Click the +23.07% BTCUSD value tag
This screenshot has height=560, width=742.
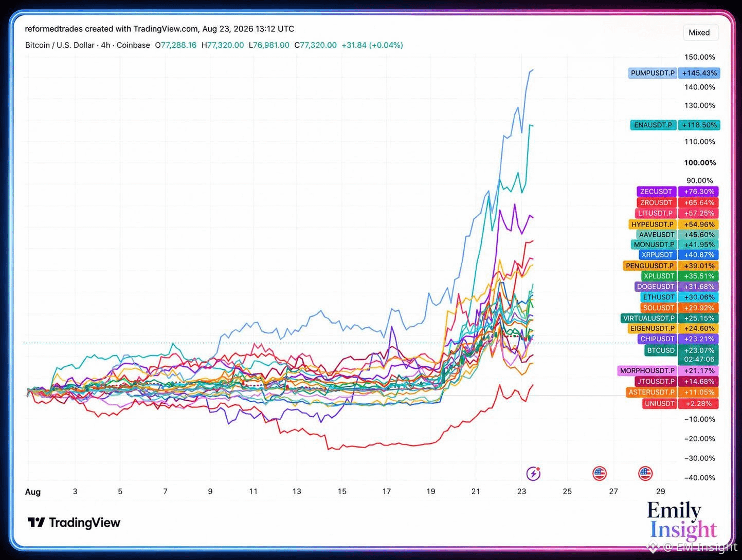pyautogui.click(x=699, y=350)
